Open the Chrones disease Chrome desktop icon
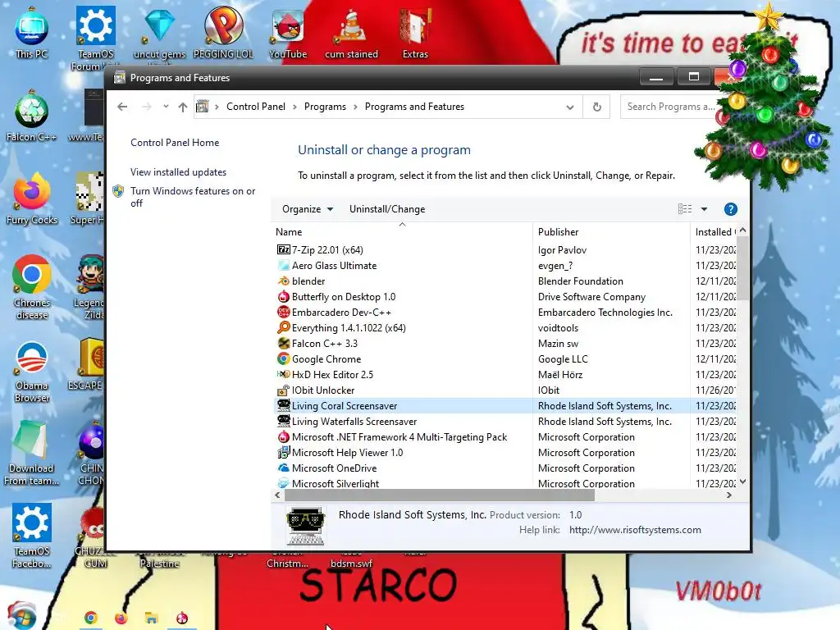 click(32, 288)
